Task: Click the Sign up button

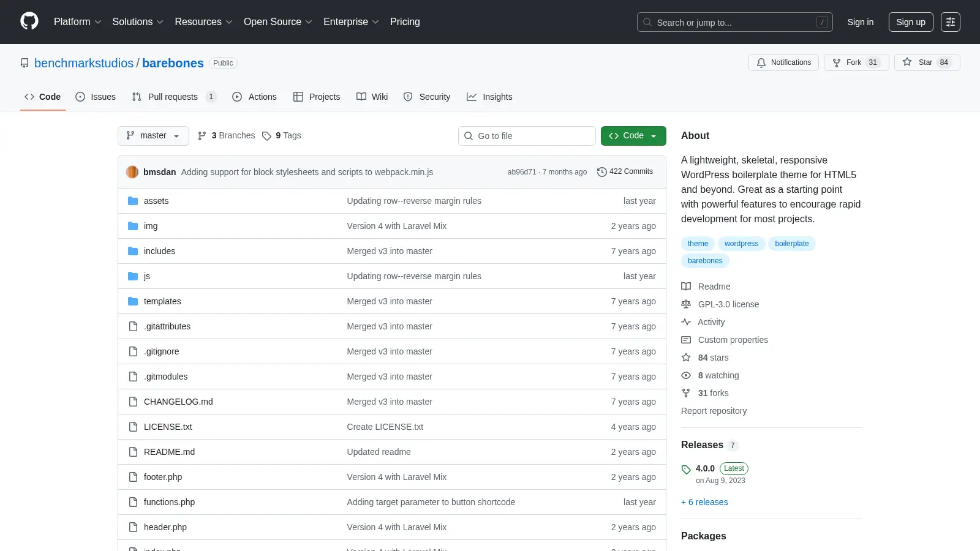Action: coord(911,22)
